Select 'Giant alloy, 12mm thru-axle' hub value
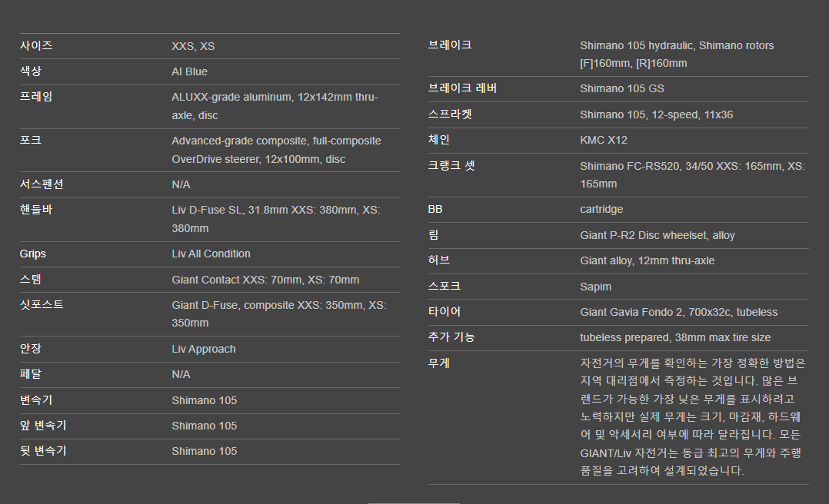Viewport: 829px width, 504px height. pos(648,260)
